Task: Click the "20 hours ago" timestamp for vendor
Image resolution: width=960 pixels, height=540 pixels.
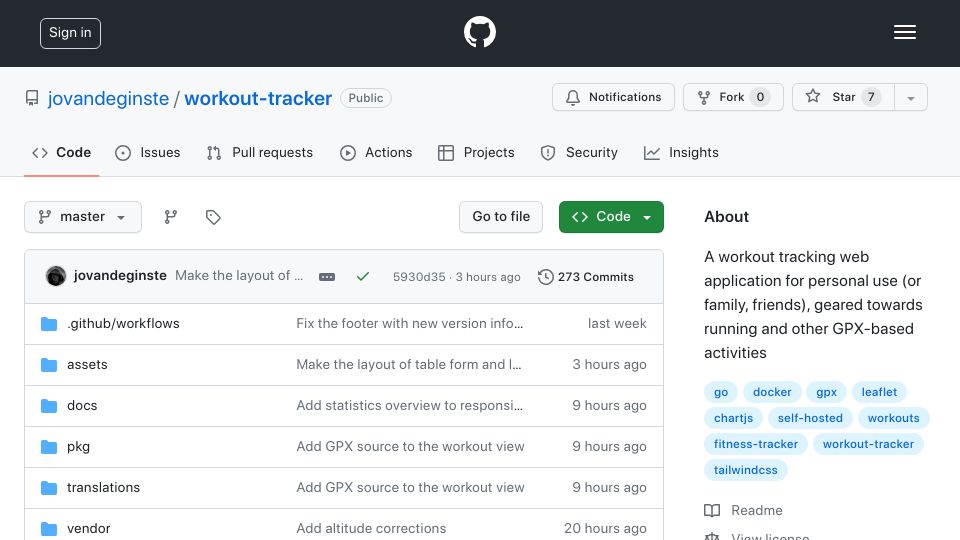Action: point(605,528)
